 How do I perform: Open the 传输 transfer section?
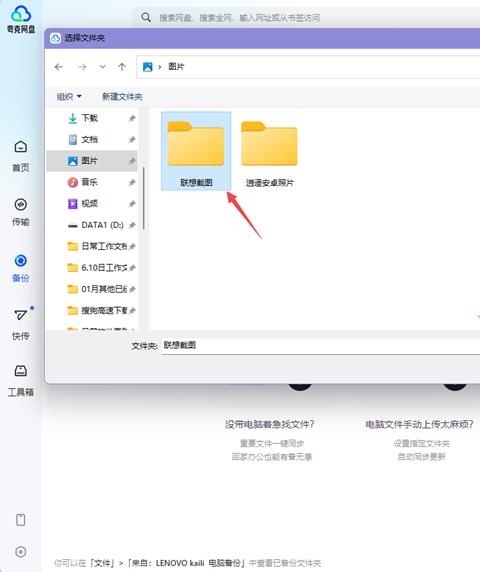click(21, 212)
